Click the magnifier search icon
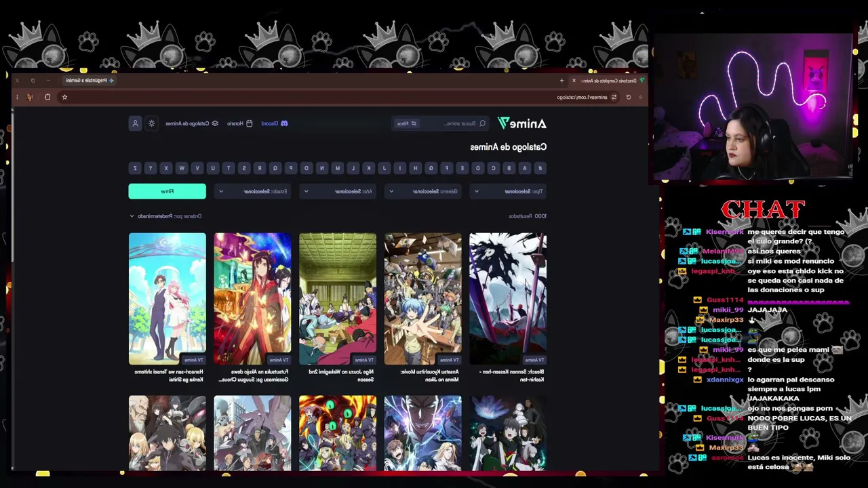 (482, 123)
